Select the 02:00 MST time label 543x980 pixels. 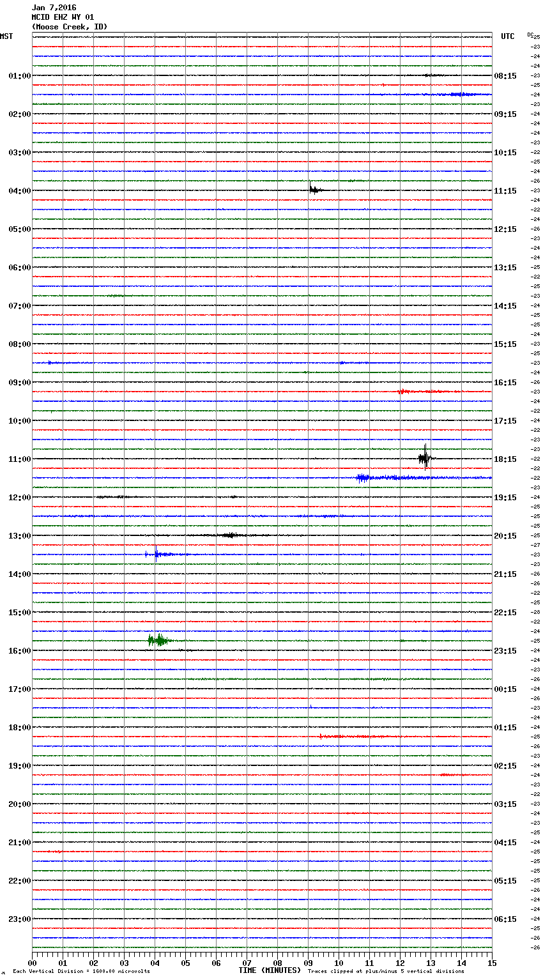coord(19,114)
